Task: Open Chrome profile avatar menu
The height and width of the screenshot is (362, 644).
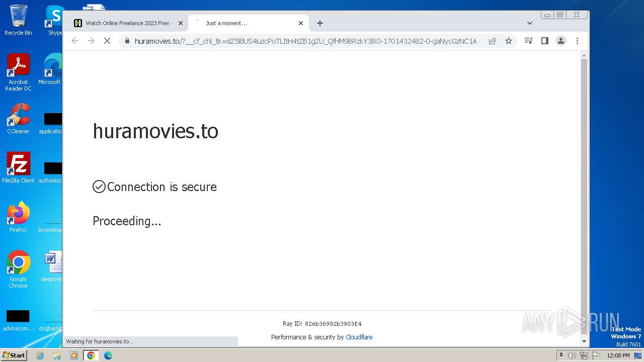Action: pos(561,41)
